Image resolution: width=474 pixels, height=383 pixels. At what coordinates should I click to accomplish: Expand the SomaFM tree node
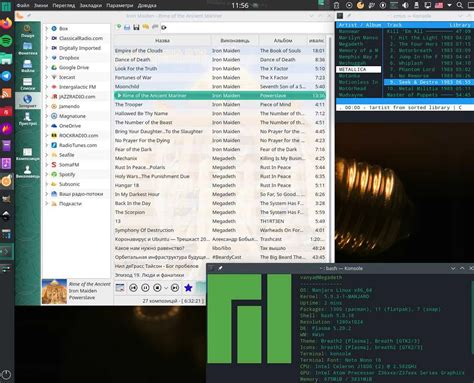pyautogui.click(x=47, y=165)
